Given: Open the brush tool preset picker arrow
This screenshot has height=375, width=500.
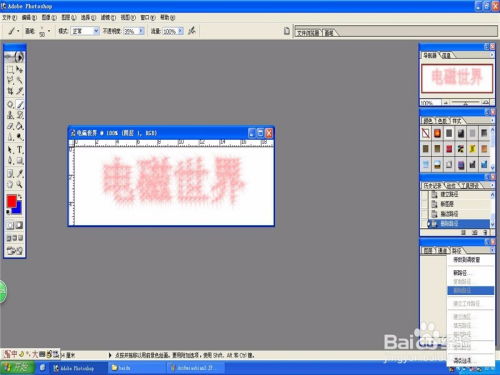Looking at the screenshot, I should (x=18, y=31).
